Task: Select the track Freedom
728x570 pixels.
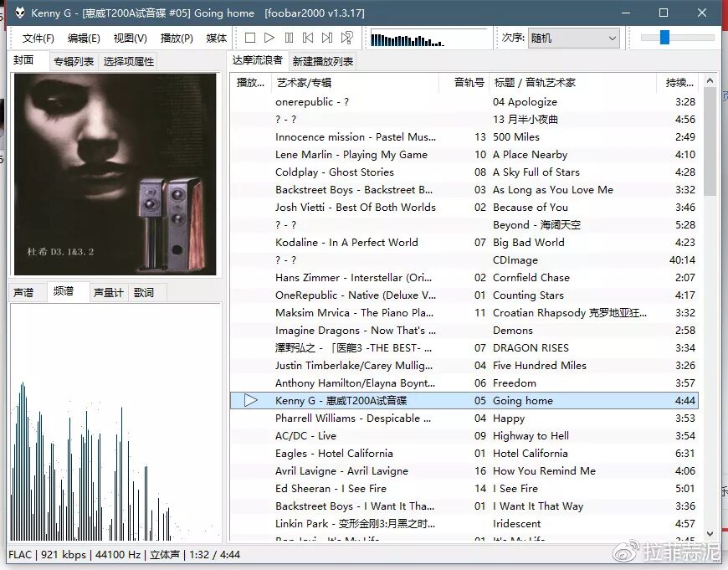Action: click(464, 383)
